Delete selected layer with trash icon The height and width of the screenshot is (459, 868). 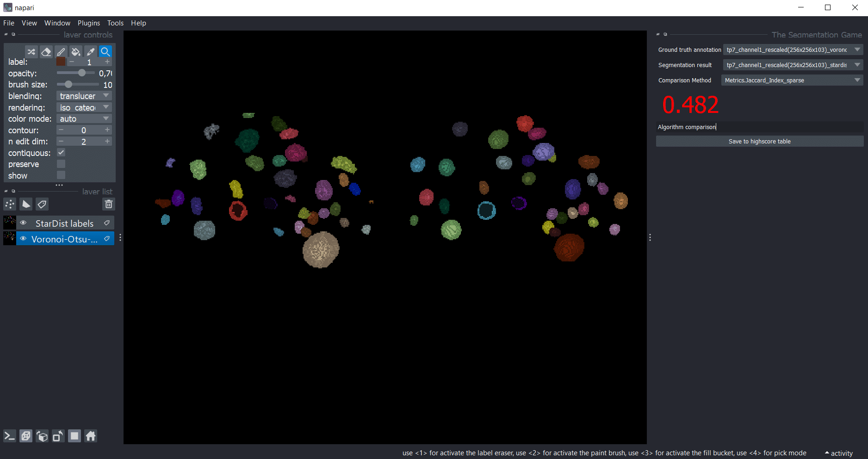[x=108, y=204]
